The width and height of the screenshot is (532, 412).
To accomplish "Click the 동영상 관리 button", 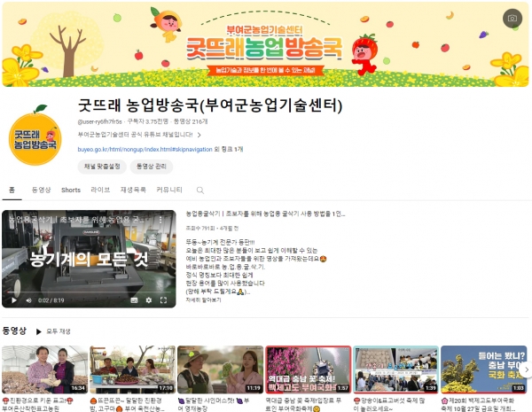I will coord(153,166).
